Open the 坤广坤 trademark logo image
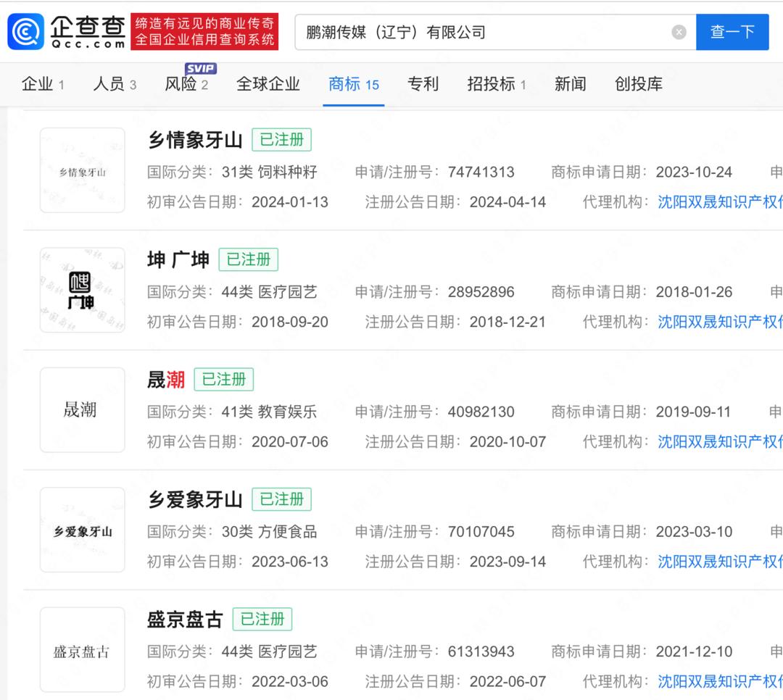This screenshot has height=700, width=783. point(82,290)
